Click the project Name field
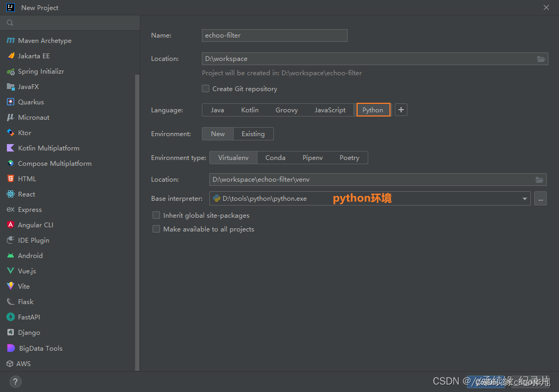The image size is (559, 392). (x=274, y=35)
